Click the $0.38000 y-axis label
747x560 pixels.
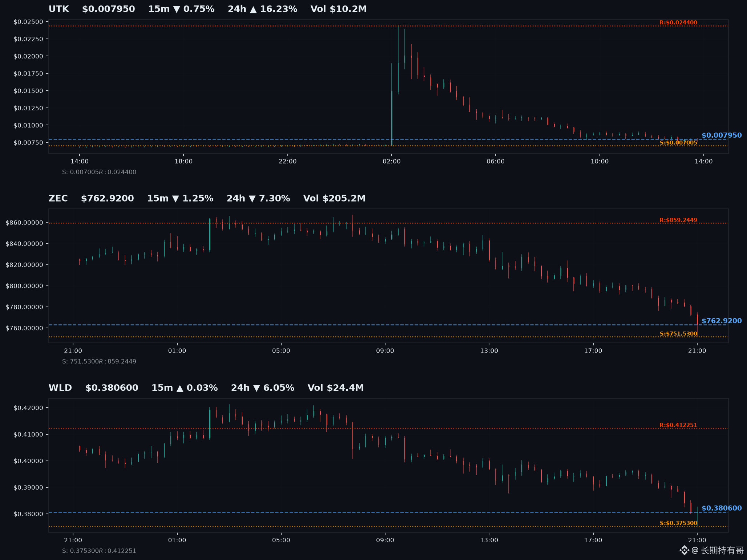point(28,514)
